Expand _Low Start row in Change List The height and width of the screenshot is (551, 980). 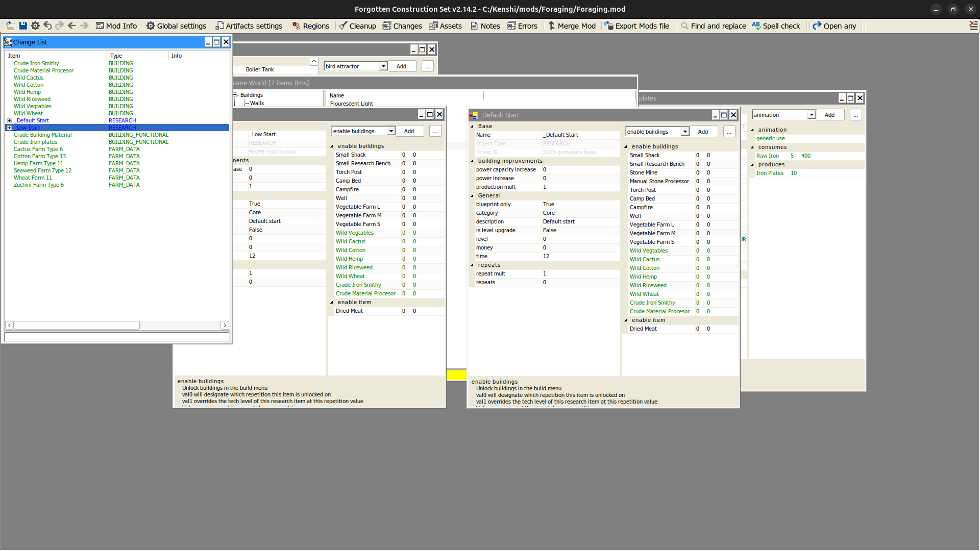9,128
